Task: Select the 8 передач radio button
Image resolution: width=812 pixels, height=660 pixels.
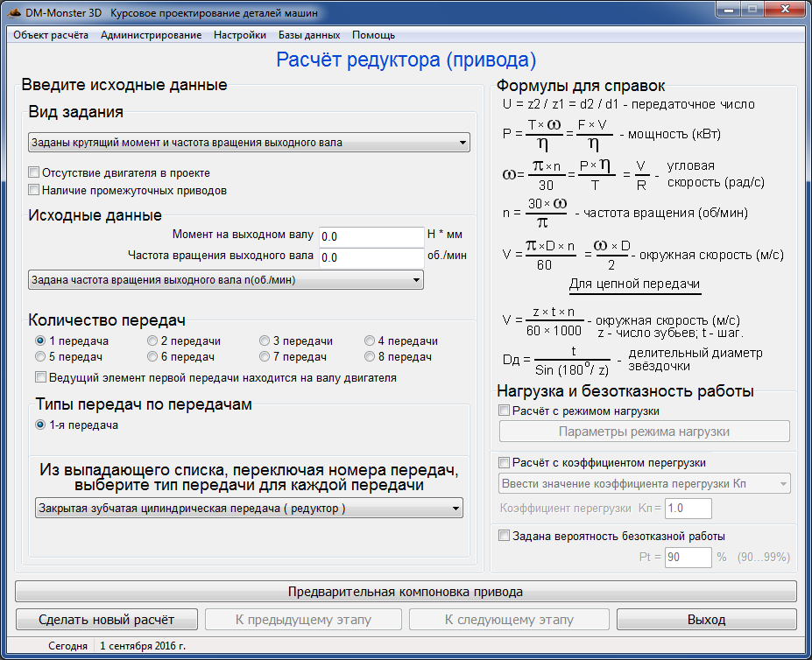Action: (370, 356)
